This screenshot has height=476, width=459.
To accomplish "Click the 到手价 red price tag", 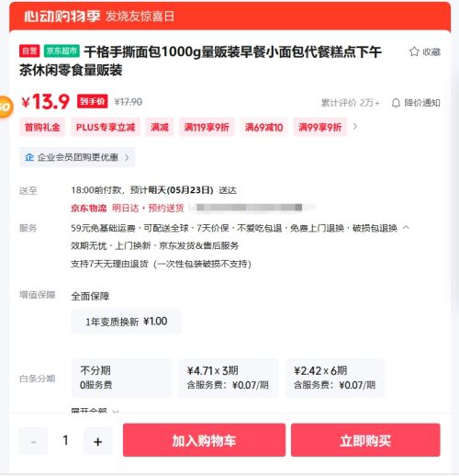I will (x=93, y=101).
